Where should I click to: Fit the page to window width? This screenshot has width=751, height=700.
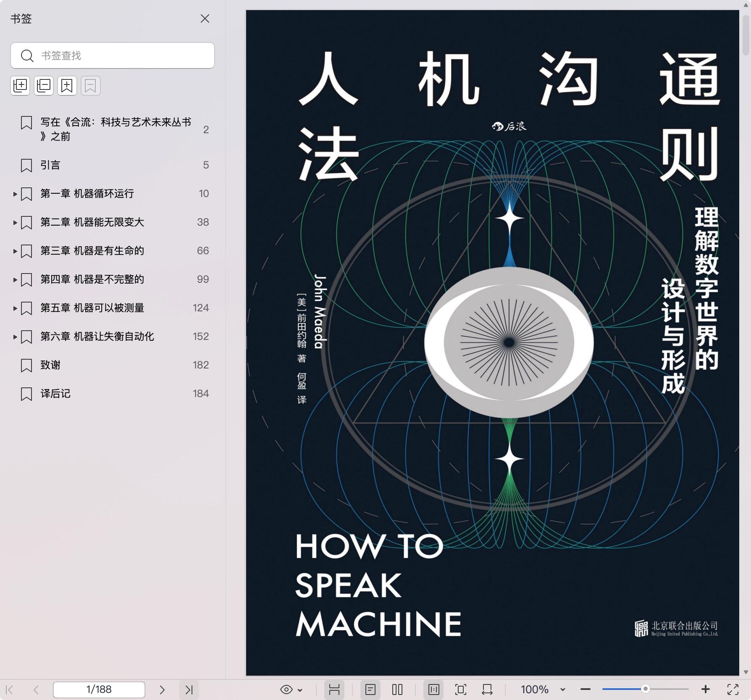tap(487, 689)
